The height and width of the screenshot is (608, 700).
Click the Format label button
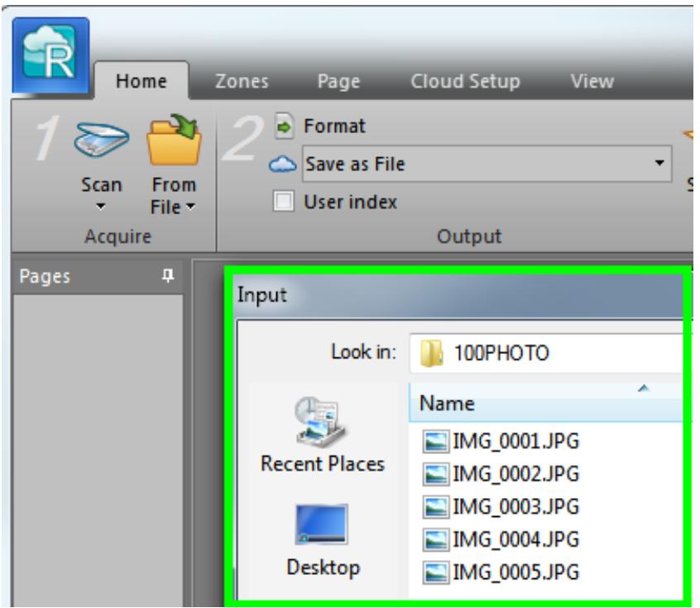[x=334, y=126]
